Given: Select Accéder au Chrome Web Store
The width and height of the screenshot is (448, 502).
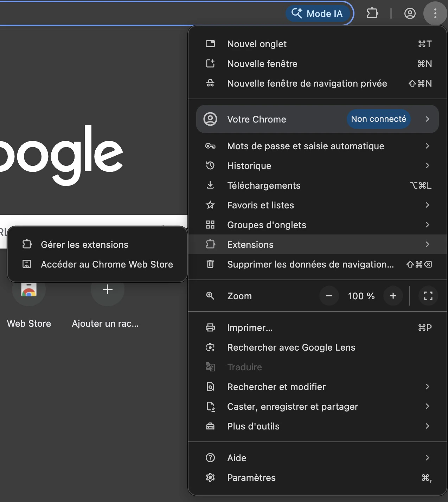Looking at the screenshot, I should 97,264.
